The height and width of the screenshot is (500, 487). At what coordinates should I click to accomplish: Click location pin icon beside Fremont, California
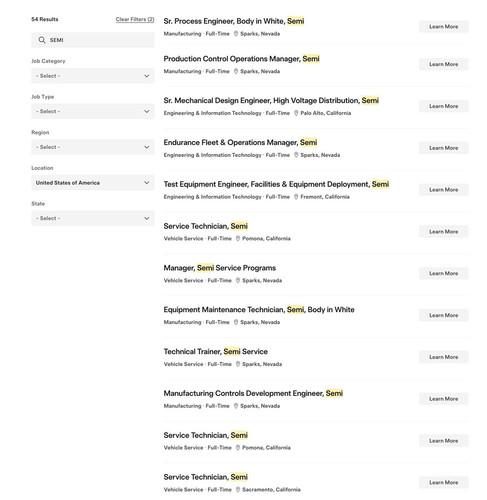(296, 197)
